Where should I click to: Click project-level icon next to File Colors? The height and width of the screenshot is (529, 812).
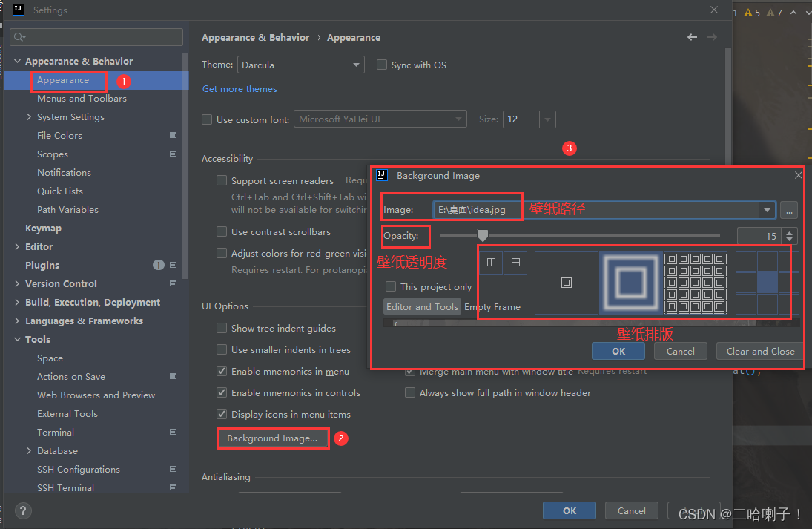pyautogui.click(x=173, y=135)
